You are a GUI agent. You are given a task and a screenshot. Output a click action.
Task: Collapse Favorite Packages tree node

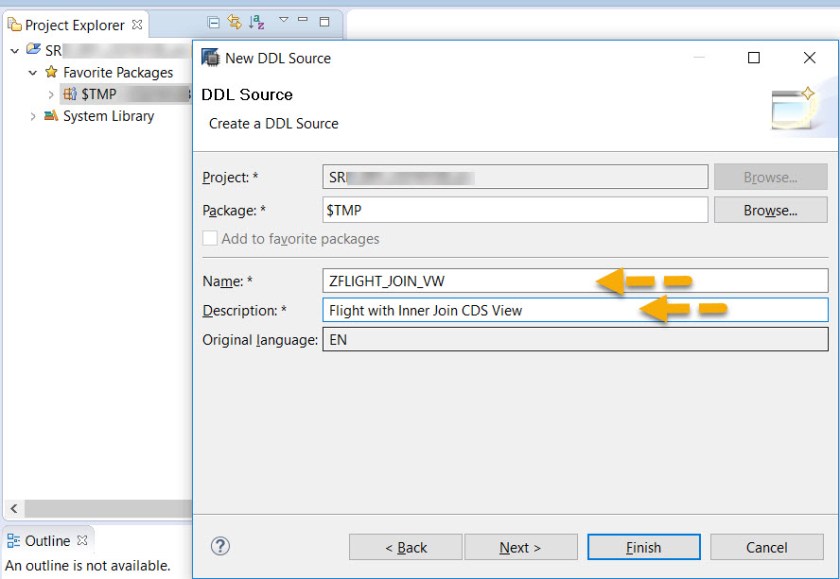point(33,72)
